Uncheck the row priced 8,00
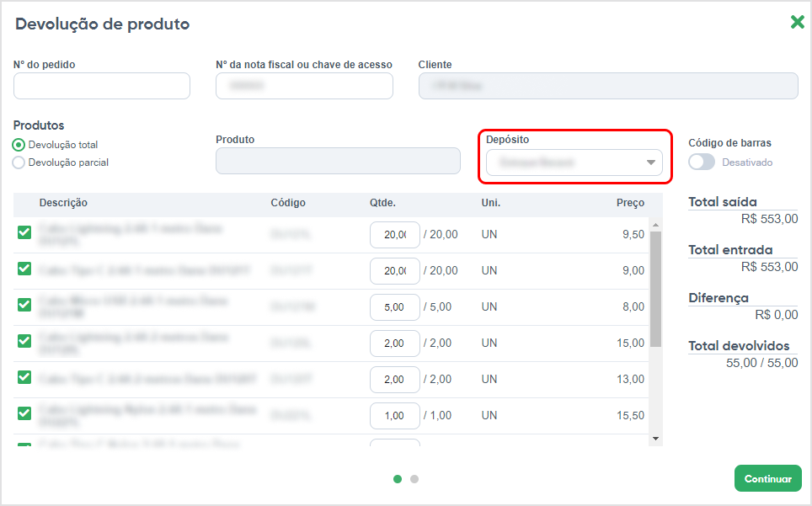 (24, 305)
